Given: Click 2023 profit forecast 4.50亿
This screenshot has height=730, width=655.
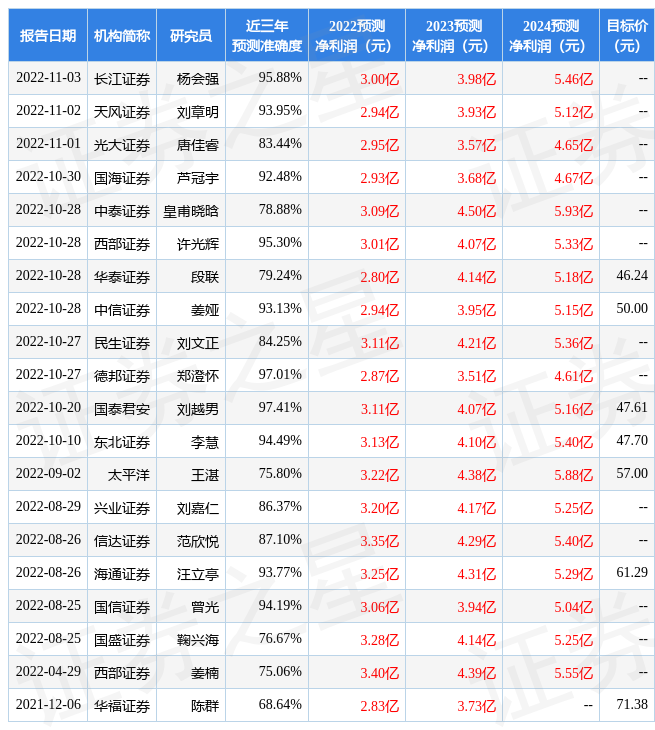Looking at the screenshot, I should (x=477, y=211).
